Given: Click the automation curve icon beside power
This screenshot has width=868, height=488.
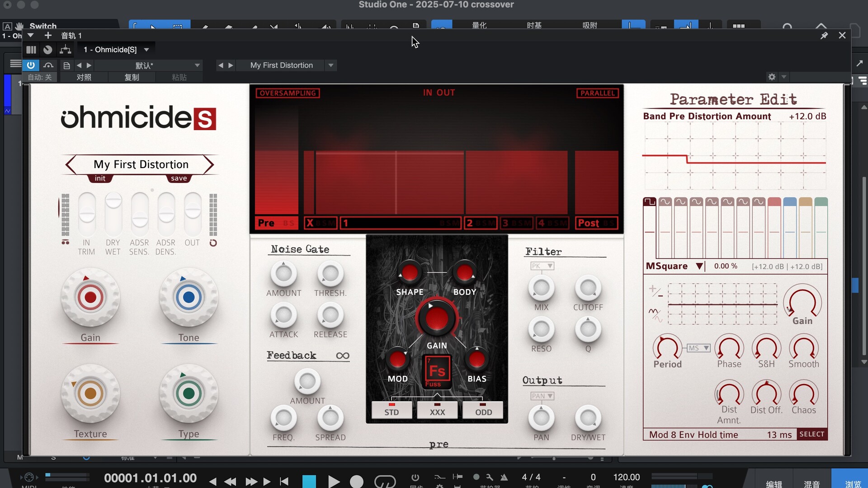Looking at the screenshot, I should tap(48, 65).
